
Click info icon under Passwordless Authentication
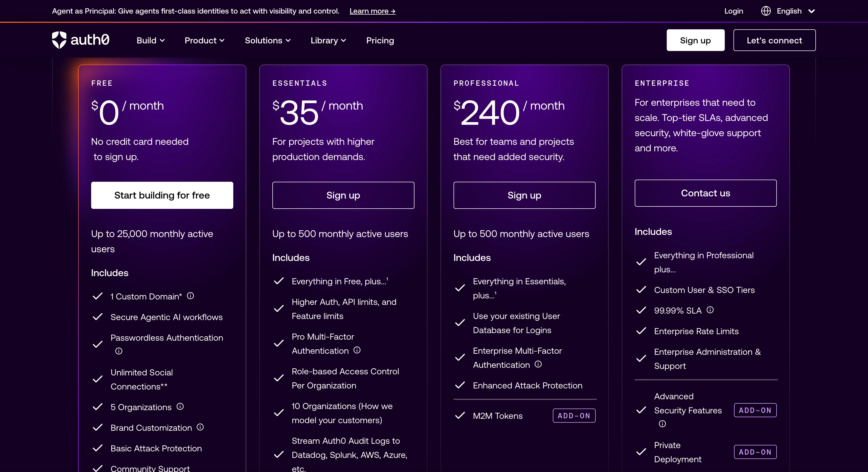tap(119, 351)
